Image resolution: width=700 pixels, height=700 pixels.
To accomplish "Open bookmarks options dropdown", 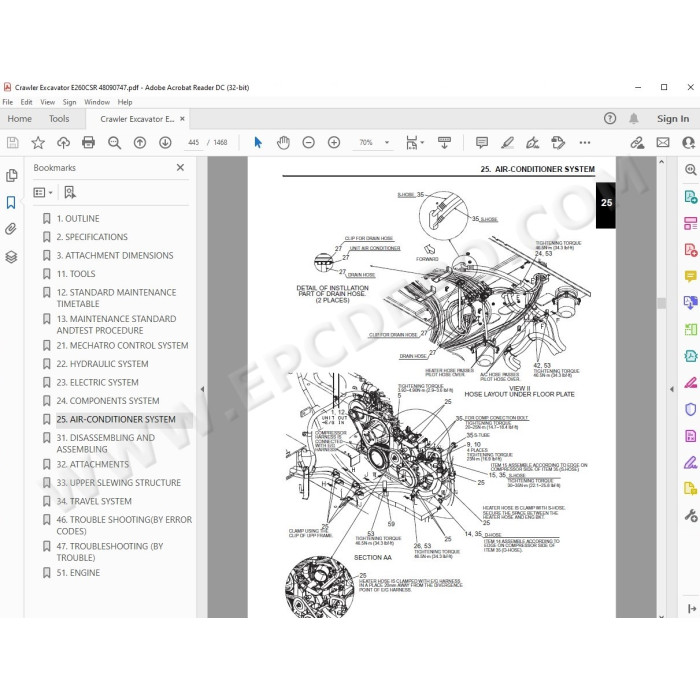I will click(x=43, y=192).
